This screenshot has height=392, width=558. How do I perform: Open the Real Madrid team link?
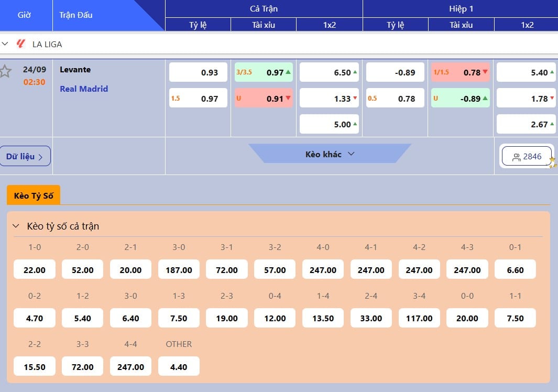(84, 89)
